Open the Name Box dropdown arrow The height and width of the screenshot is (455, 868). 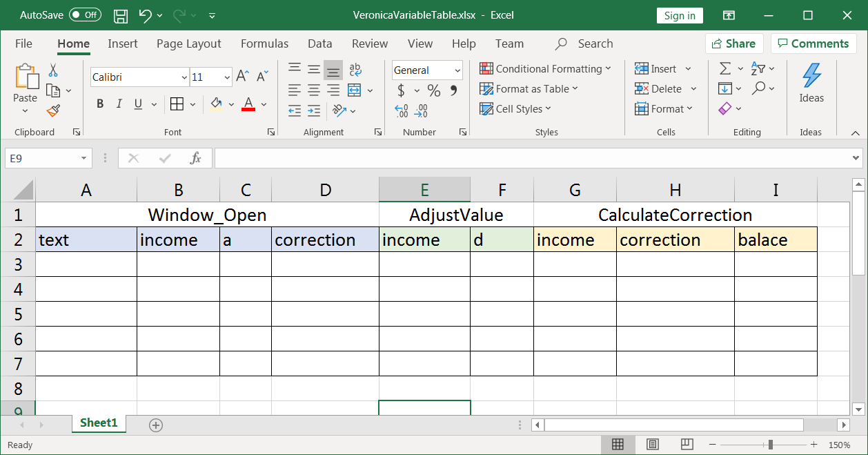84,158
